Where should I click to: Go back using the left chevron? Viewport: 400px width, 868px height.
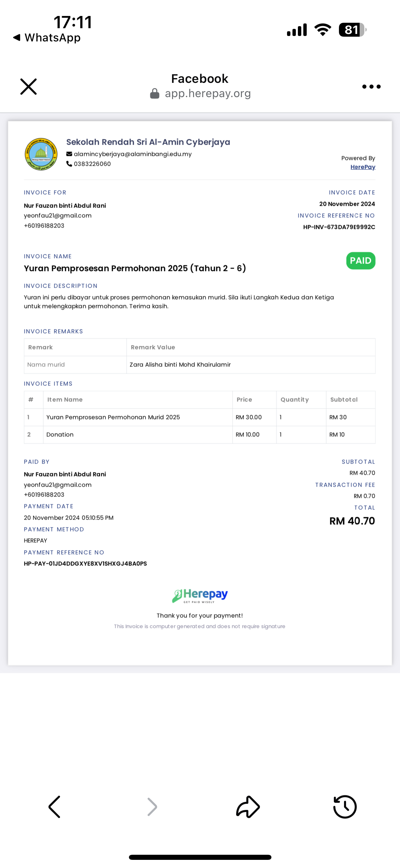click(54, 807)
